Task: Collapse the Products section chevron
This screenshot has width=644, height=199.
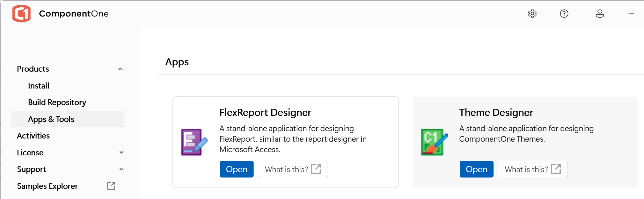Action: (x=120, y=69)
